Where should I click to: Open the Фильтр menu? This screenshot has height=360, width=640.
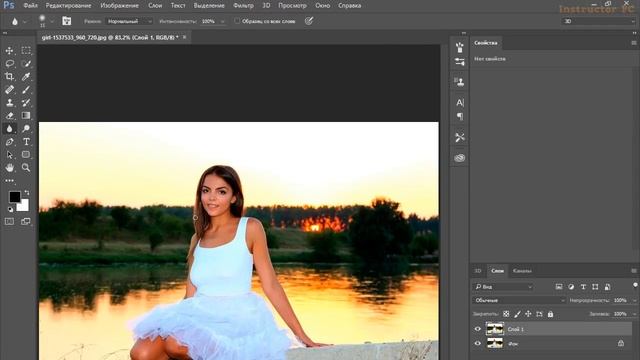[243, 6]
